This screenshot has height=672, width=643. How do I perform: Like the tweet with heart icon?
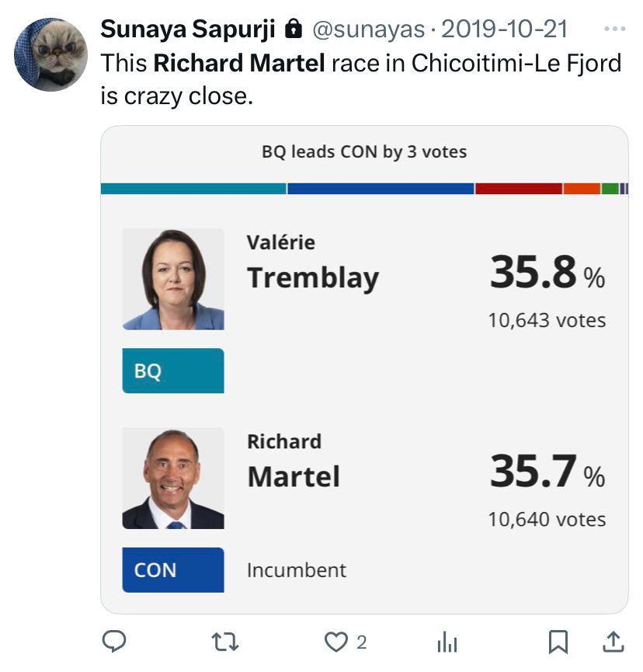click(x=335, y=641)
